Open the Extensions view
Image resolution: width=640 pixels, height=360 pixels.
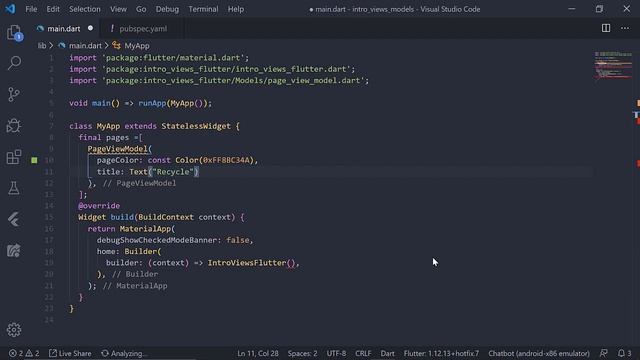pos(14,157)
